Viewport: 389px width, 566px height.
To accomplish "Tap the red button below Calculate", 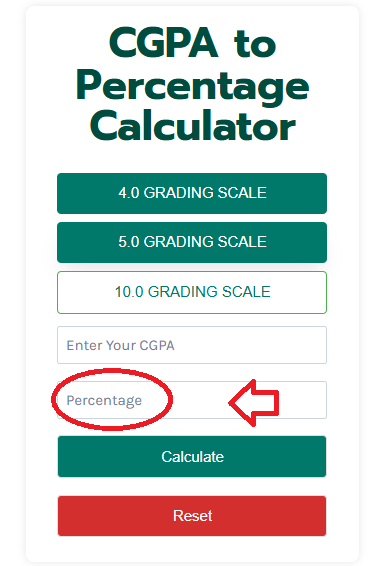I will [192, 516].
